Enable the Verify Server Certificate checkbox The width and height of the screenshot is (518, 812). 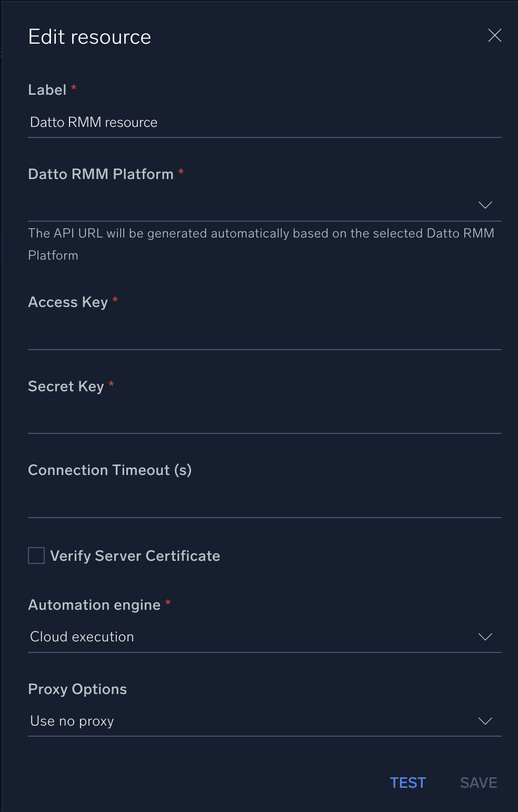click(35, 555)
